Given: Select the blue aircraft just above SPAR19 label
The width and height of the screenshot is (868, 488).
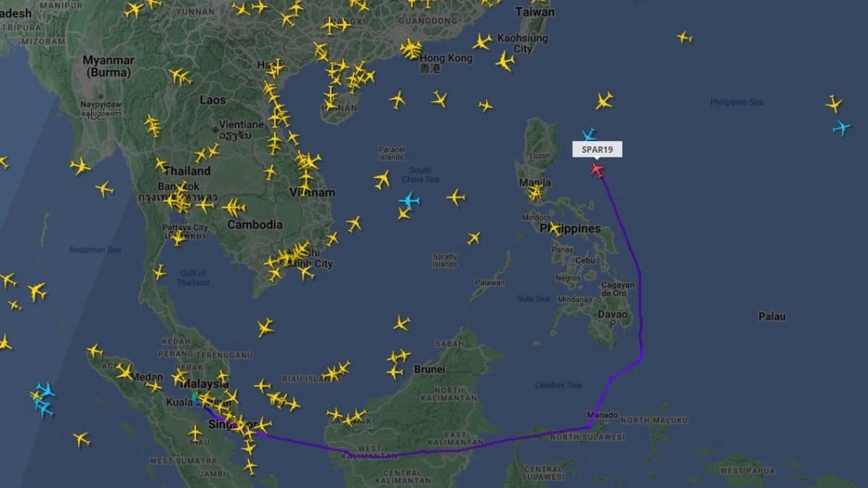Looking at the screenshot, I should point(589,134).
